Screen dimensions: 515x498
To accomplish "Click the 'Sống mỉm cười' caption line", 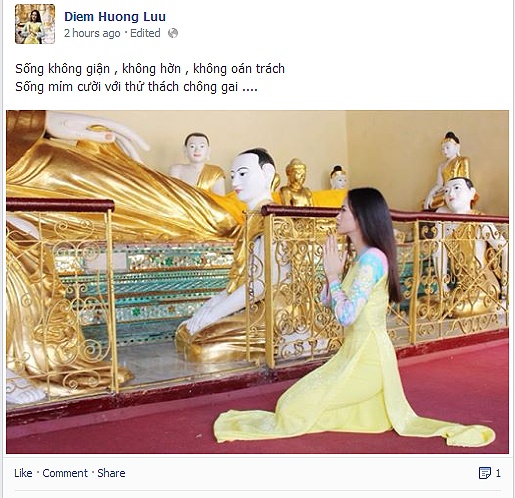I will (x=136, y=87).
